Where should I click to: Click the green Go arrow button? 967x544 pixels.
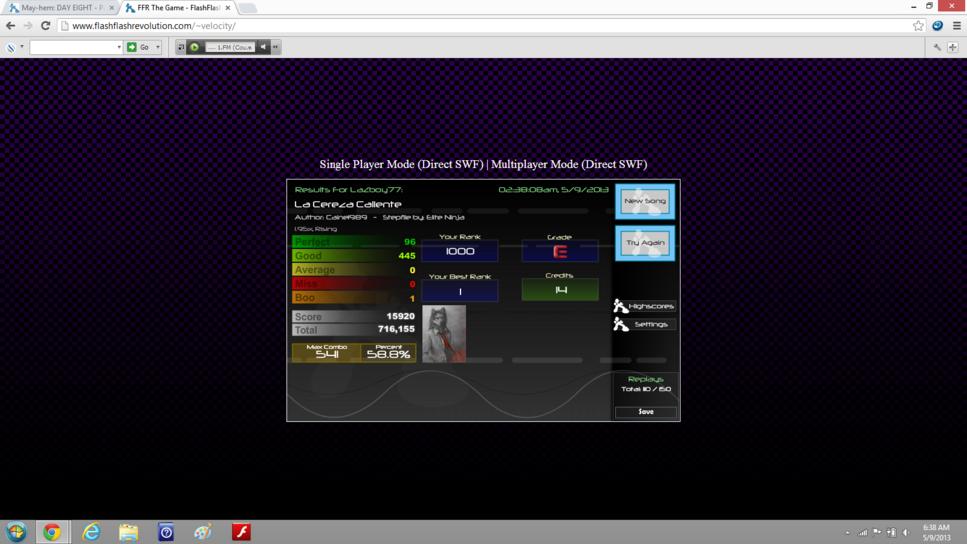[131, 47]
